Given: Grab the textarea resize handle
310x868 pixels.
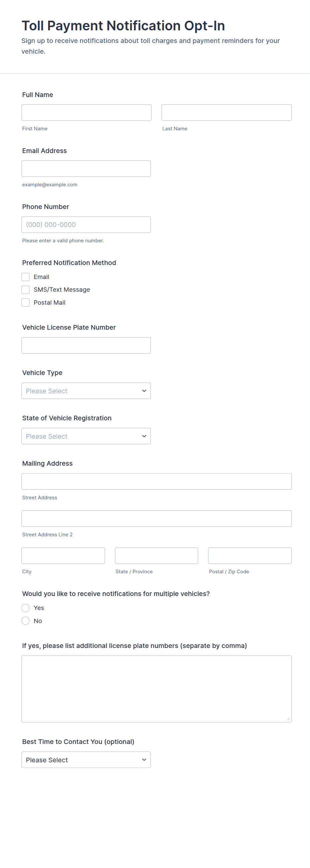Looking at the screenshot, I should [288, 719].
